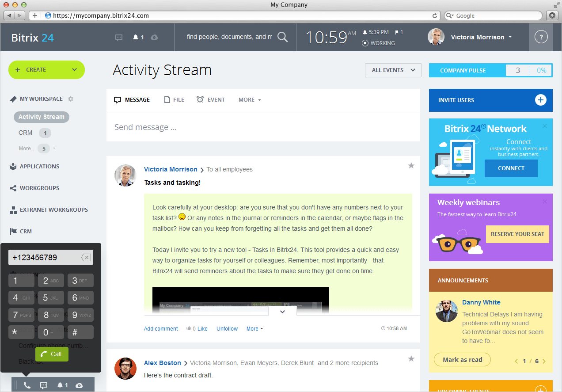562x392 pixels.
Task: Open WORKGROUPS section
Action: click(34, 188)
